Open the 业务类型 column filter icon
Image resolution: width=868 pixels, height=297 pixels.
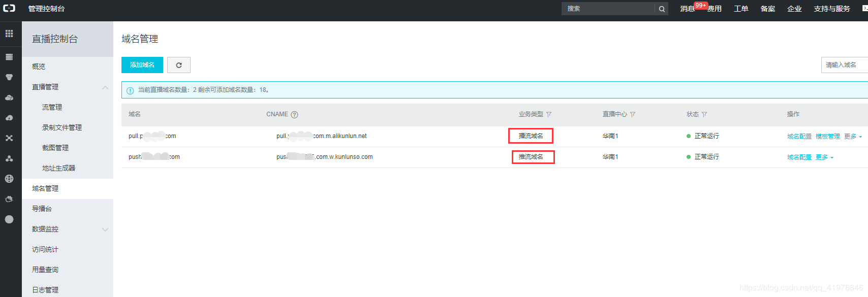click(x=549, y=115)
